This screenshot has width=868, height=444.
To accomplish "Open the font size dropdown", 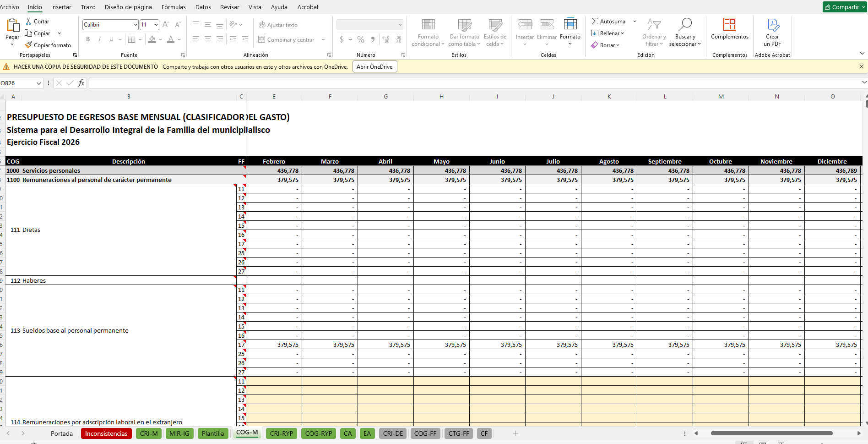I will pyautogui.click(x=157, y=25).
